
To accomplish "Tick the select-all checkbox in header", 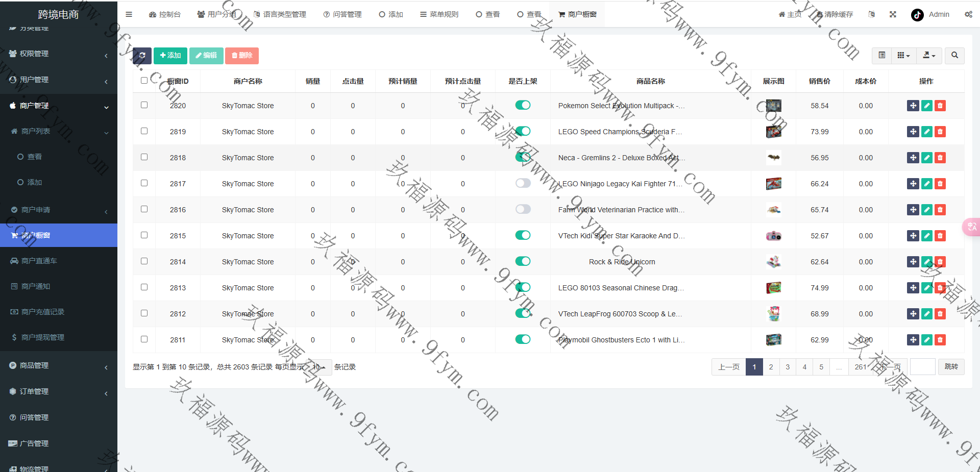I will [144, 81].
